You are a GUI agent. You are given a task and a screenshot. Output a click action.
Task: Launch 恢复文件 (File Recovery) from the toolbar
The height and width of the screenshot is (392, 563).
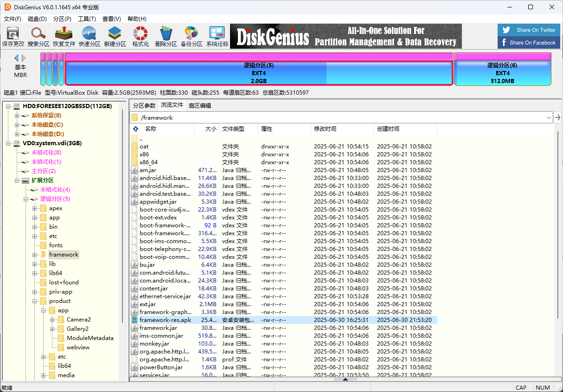coord(64,36)
